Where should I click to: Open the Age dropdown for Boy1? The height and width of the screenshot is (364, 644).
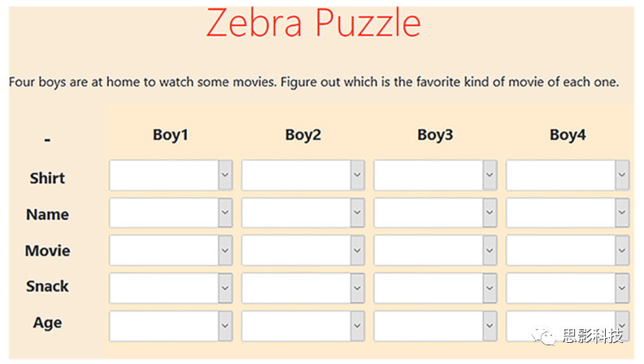(171, 326)
